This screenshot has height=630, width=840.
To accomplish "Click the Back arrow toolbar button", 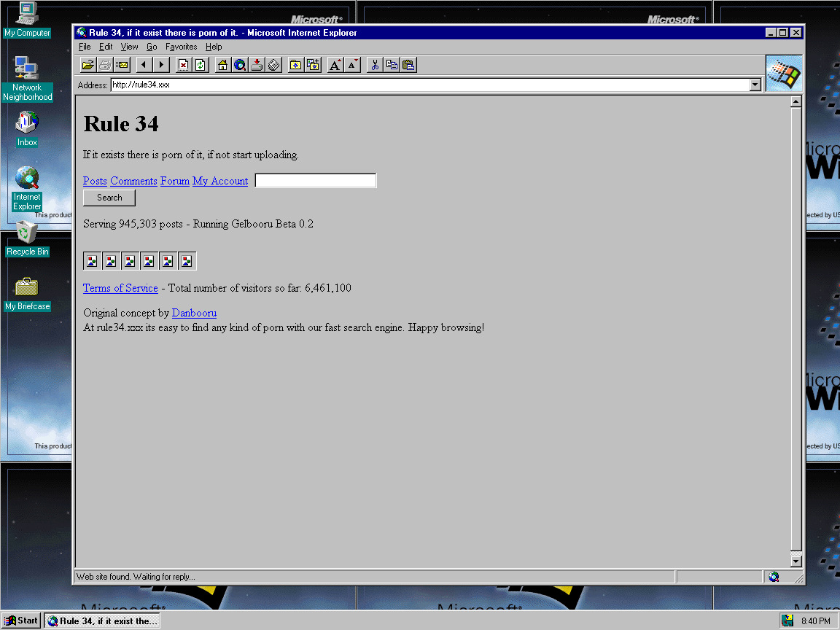I will point(144,66).
